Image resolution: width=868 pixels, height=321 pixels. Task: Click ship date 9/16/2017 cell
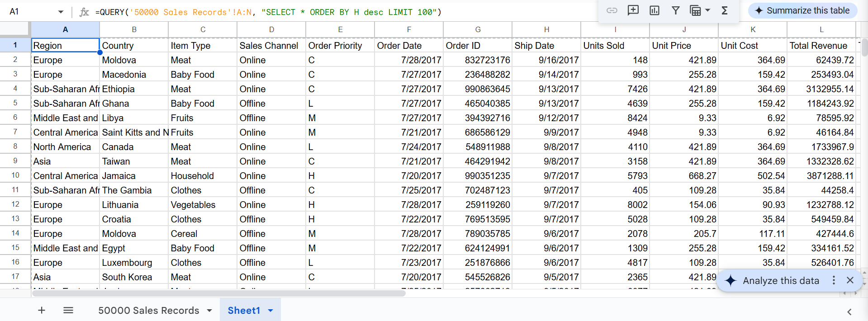point(546,60)
